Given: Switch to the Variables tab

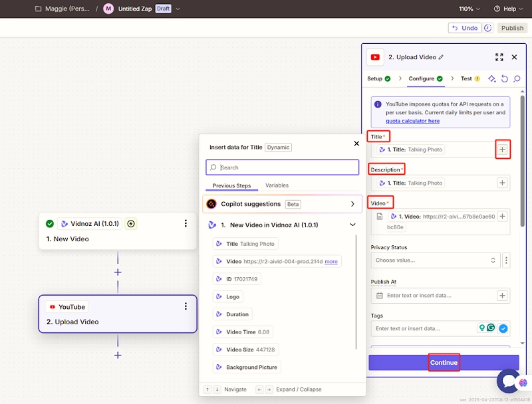Looking at the screenshot, I should coord(277,185).
